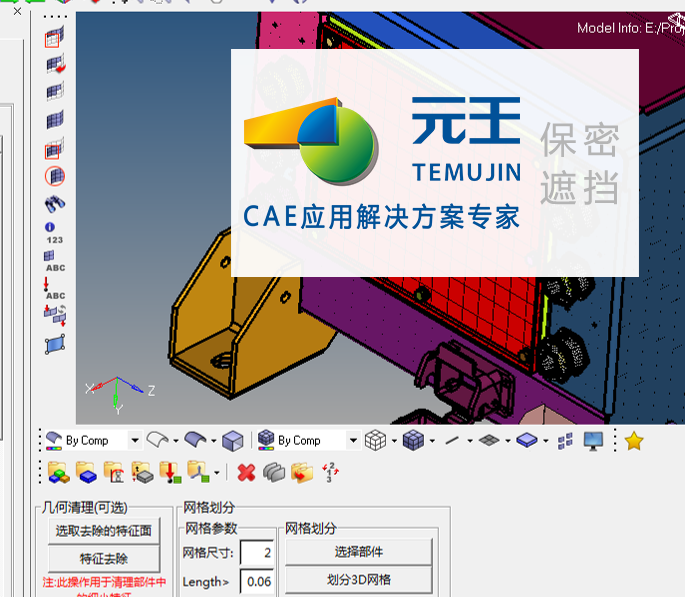Click the Unmask Adjacent mesh icon
The image size is (685, 597).
(x=55, y=91)
